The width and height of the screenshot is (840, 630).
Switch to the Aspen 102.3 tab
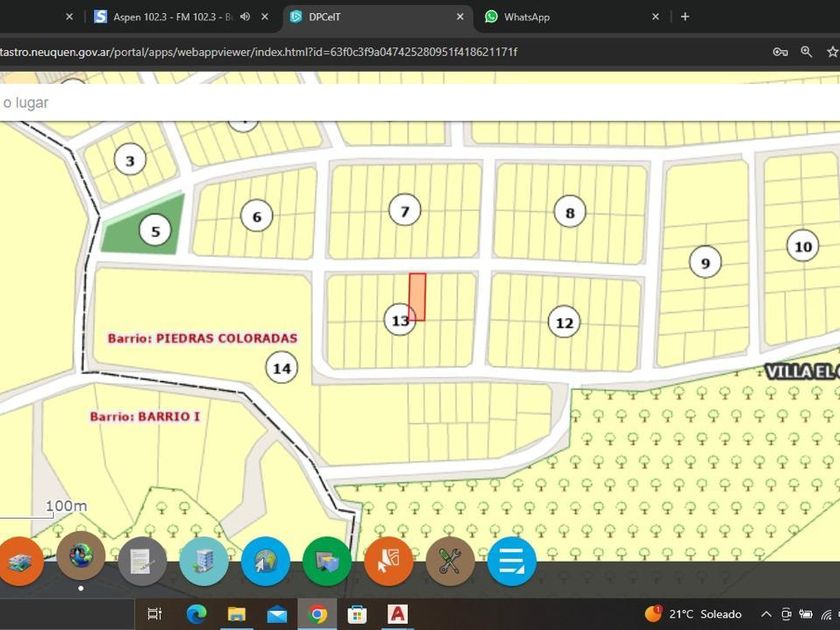tap(170, 17)
